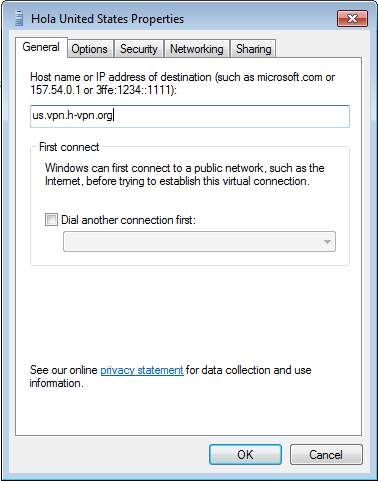The width and height of the screenshot is (378, 481).
Task: Click the 'Hola United States Properties' title text
Action: (107, 19)
